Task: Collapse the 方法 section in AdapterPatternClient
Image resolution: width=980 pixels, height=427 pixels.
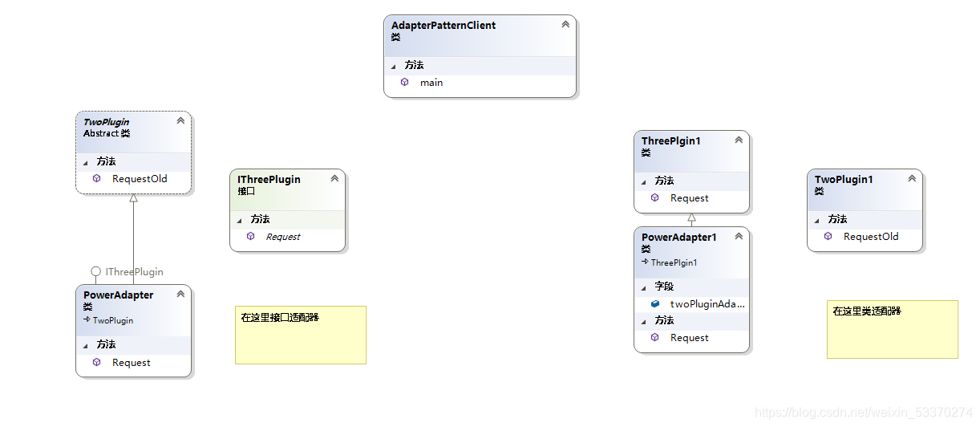Action: point(393,65)
